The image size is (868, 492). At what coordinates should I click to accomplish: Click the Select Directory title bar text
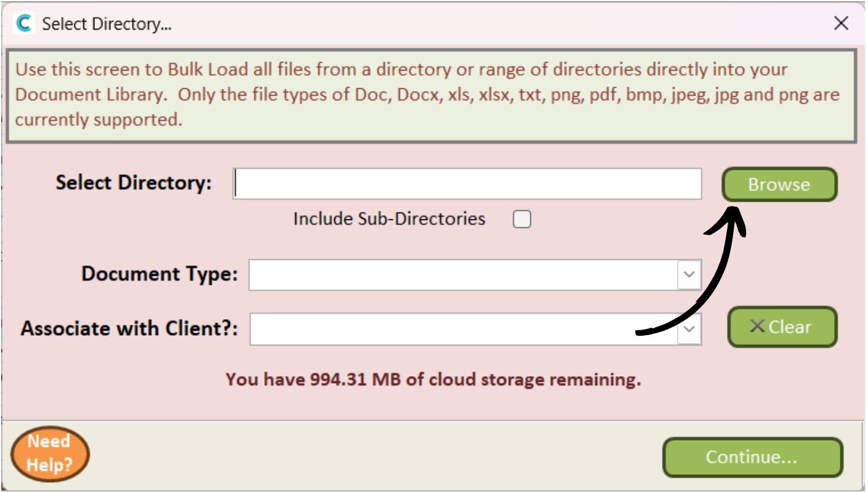(107, 25)
